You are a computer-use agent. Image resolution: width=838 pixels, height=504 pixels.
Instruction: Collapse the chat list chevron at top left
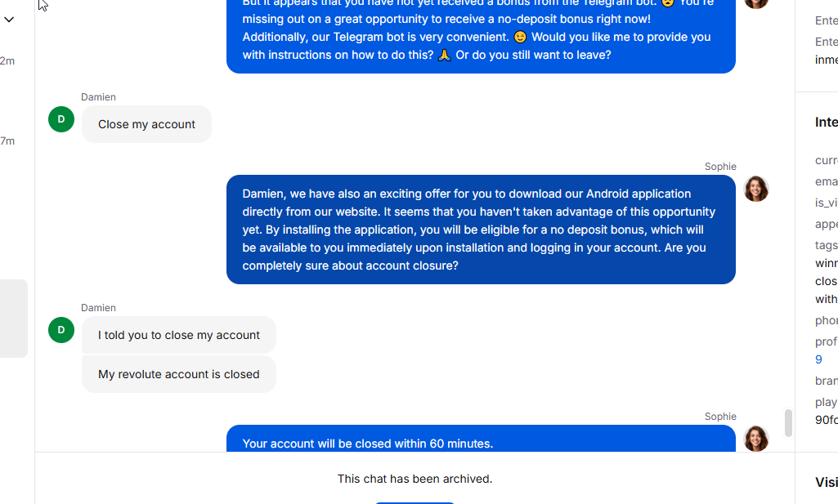(9, 20)
